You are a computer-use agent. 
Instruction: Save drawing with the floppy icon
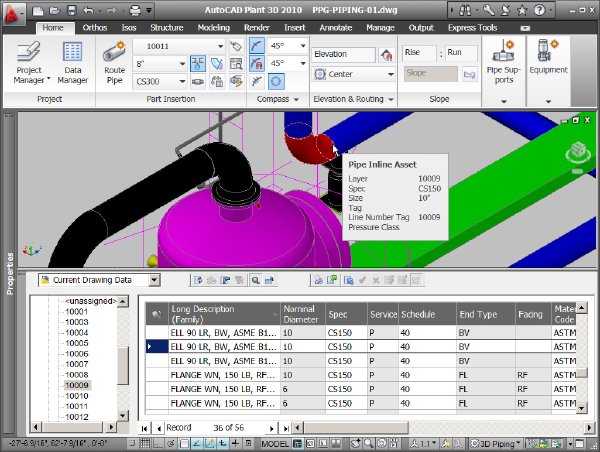coord(72,10)
